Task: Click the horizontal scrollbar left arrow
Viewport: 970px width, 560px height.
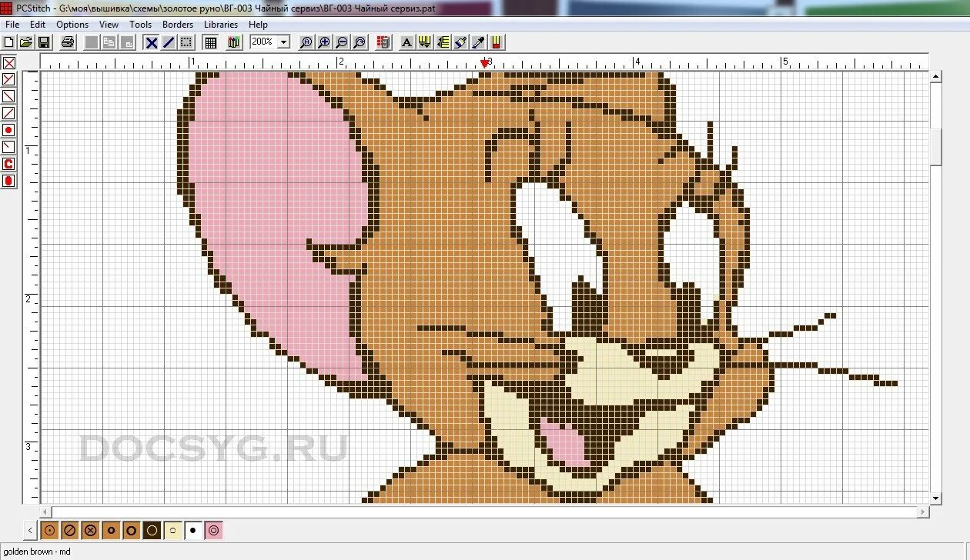Action: 45,512
